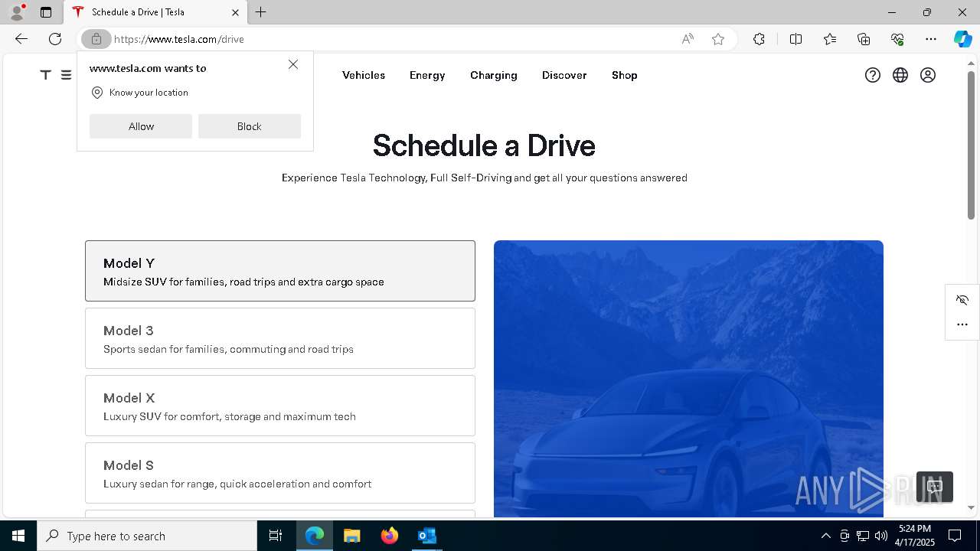Open Browser essentials heart icon
The image size is (980, 551).
coord(897,39)
